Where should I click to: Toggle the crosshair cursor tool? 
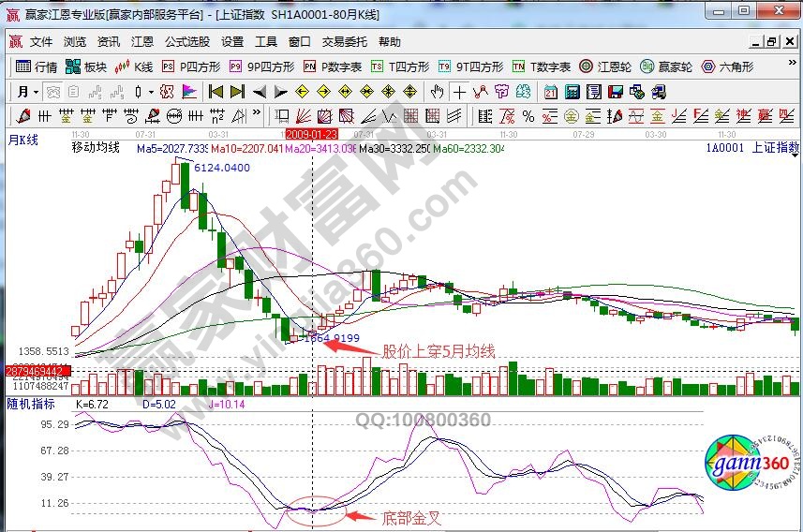[x=459, y=92]
